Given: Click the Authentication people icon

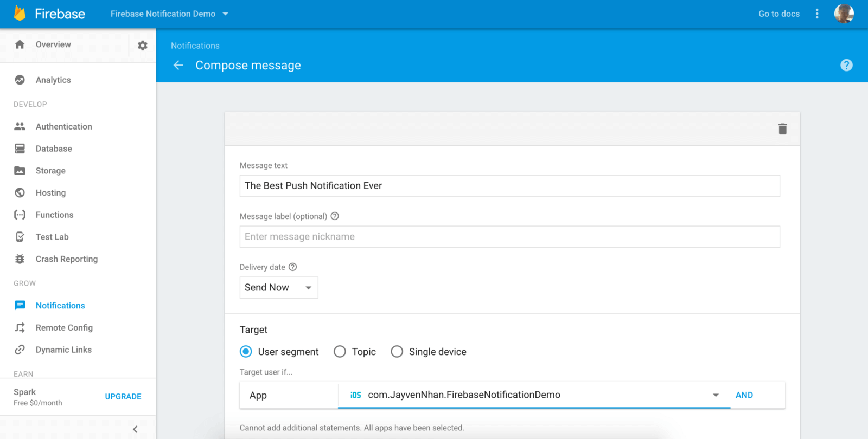Looking at the screenshot, I should 20,126.
